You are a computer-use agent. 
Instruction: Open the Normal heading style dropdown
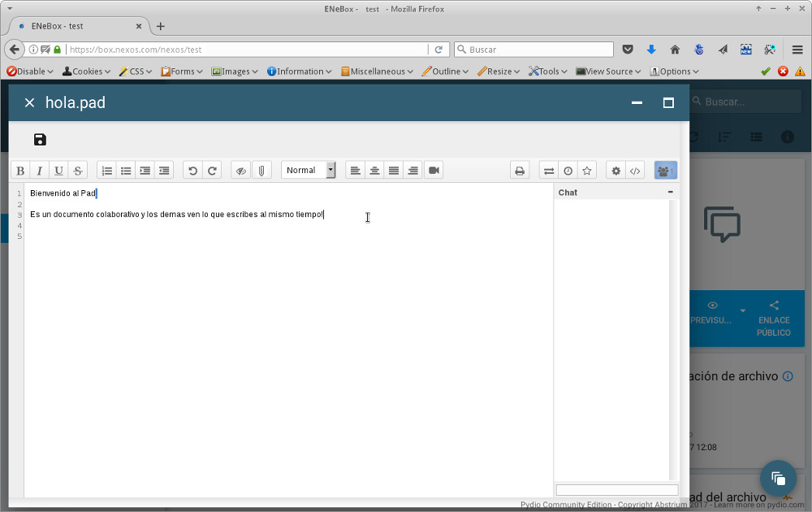[308, 170]
